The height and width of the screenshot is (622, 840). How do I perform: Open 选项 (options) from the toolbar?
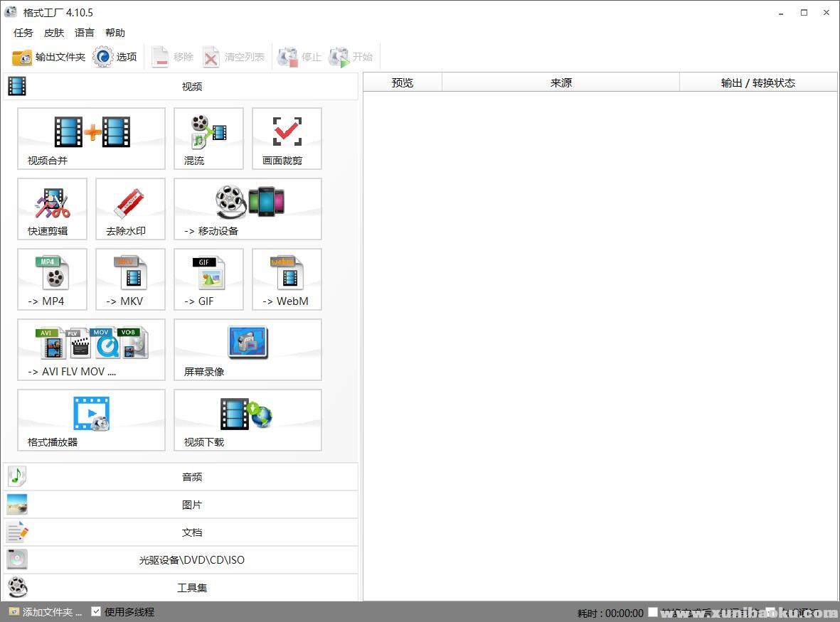point(115,57)
